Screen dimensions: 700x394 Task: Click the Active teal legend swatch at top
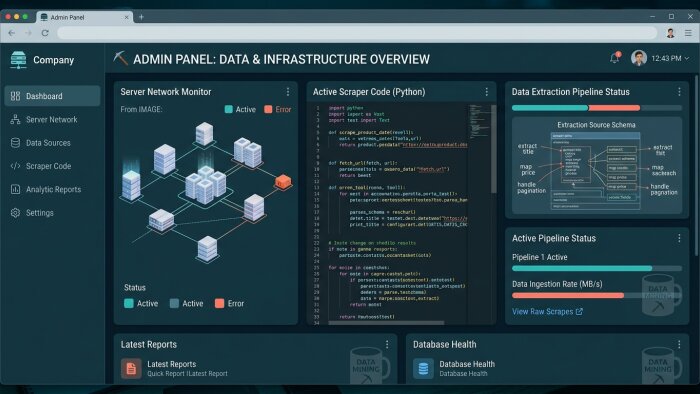point(229,109)
